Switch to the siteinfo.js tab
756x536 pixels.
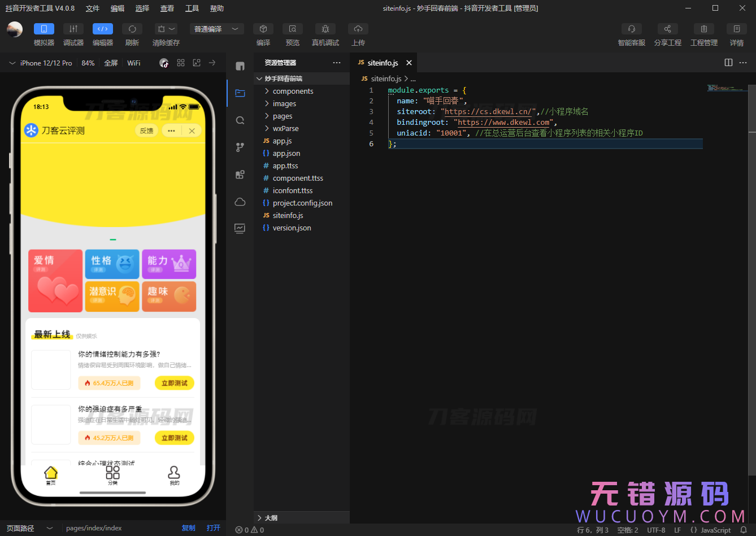tap(384, 63)
